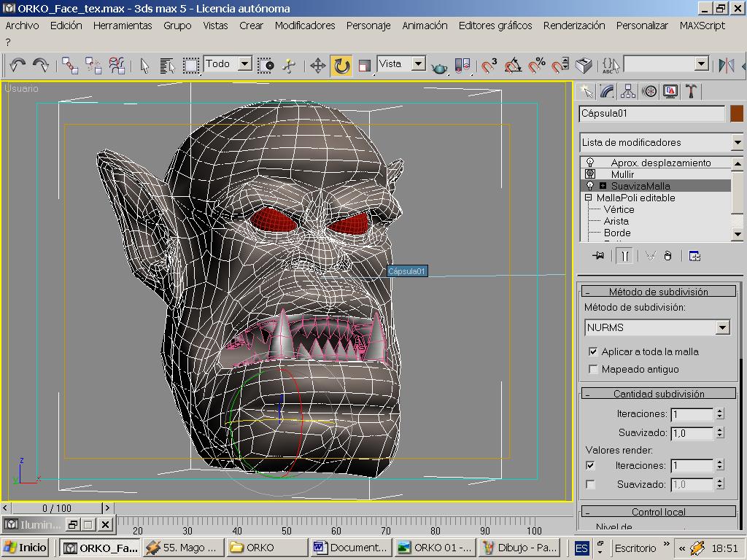Click the Windows Inicio start button
Screen dimensions: 747x560
click(x=26, y=548)
